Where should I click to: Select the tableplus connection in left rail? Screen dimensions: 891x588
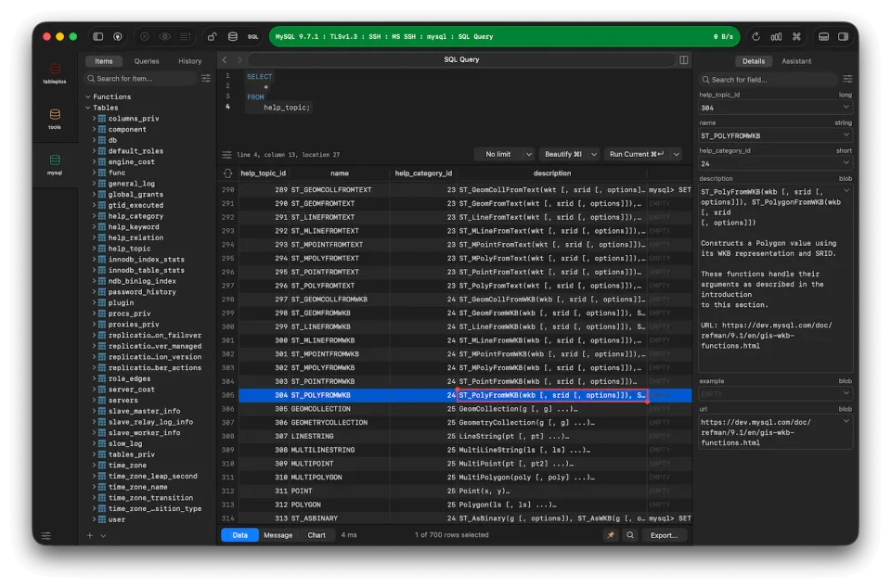[55, 73]
